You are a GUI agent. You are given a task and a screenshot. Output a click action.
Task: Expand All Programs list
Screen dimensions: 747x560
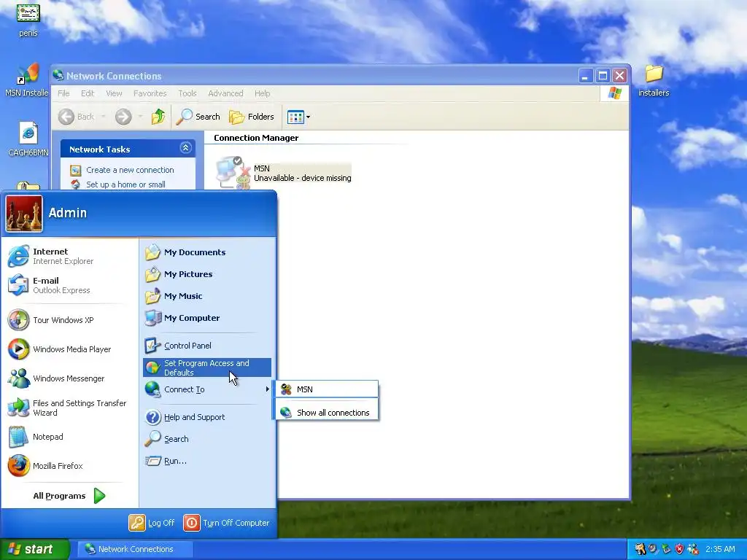click(69, 496)
